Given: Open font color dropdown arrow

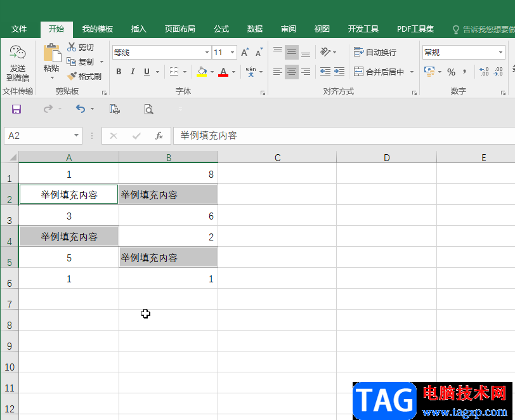Looking at the screenshot, I should click(x=234, y=72).
